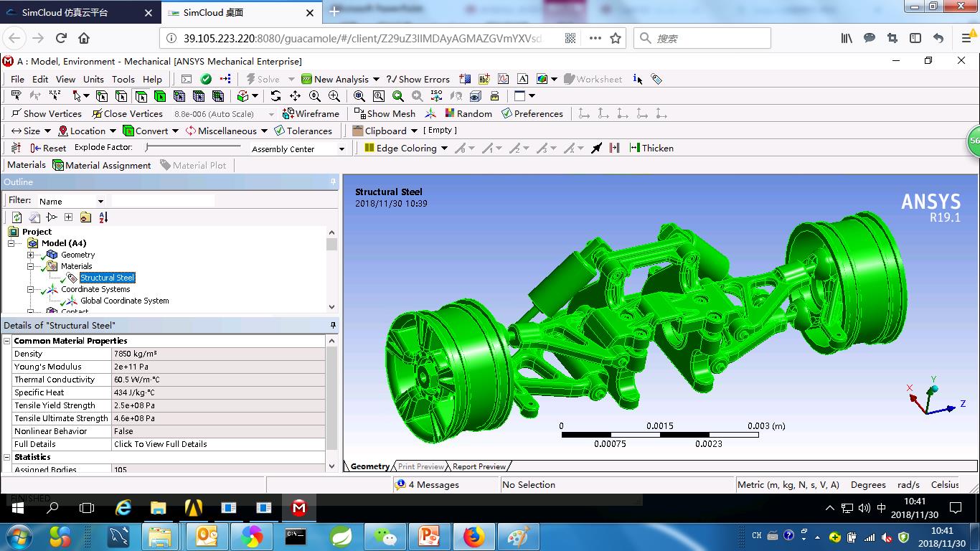
Task: Toggle the Thicken edge display option
Action: point(651,148)
